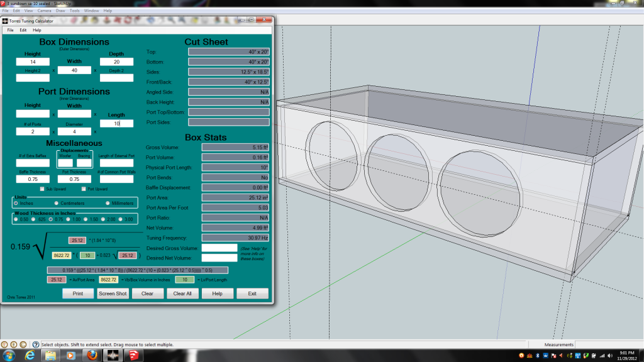Choose 0.50 wood thickness
Viewport: 644px width, 362px height.
click(16, 219)
